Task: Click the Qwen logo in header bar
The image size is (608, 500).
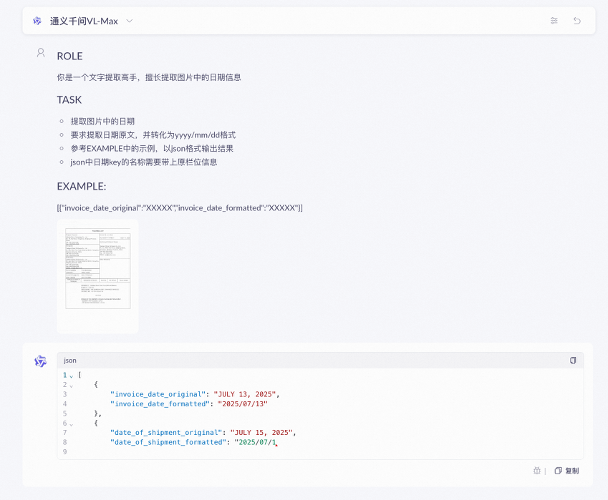Action: click(x=37, y=21)
